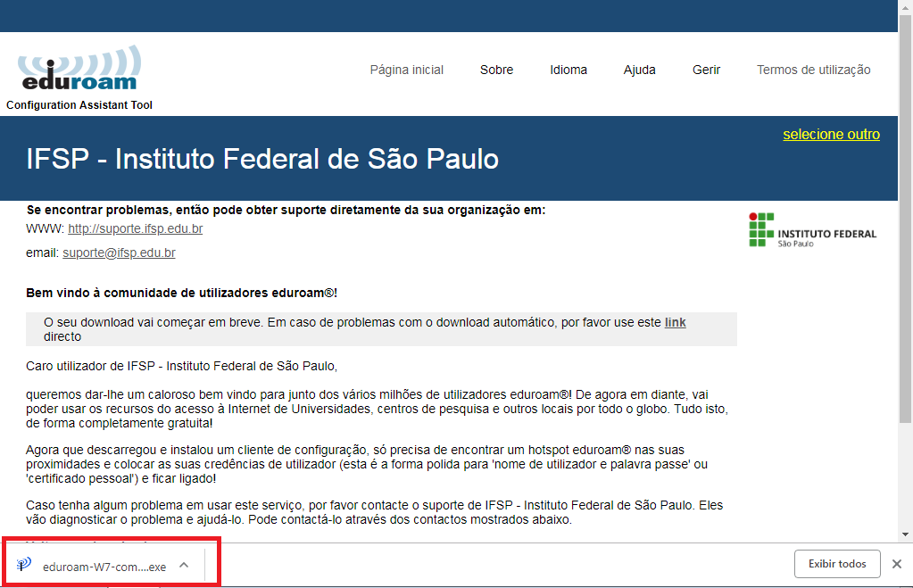
Task: Go to Página inicial
Action: click(406, 70)
